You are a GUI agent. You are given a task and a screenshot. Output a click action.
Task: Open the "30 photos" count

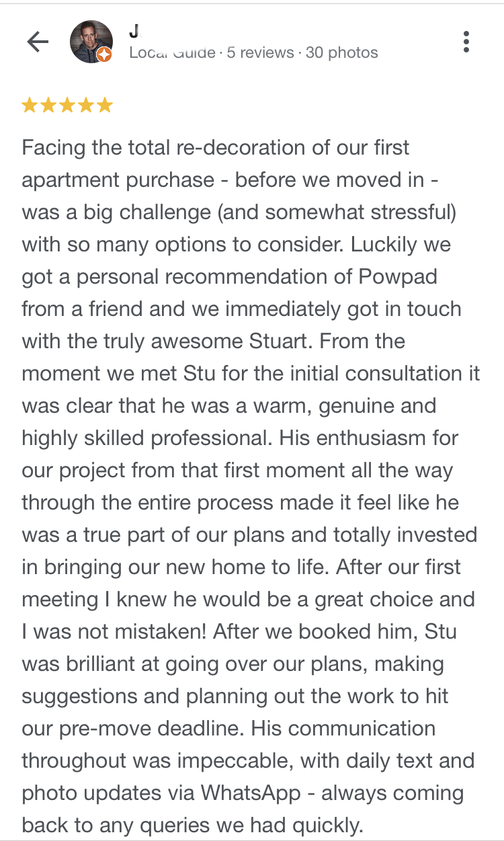(x=341, y=52)
